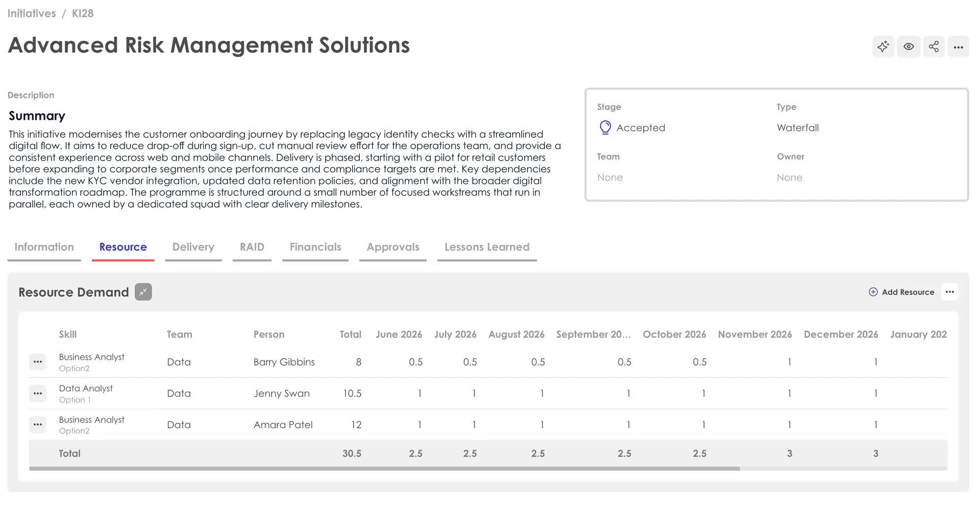Click the June 2026 column header

tap(399, 334)
